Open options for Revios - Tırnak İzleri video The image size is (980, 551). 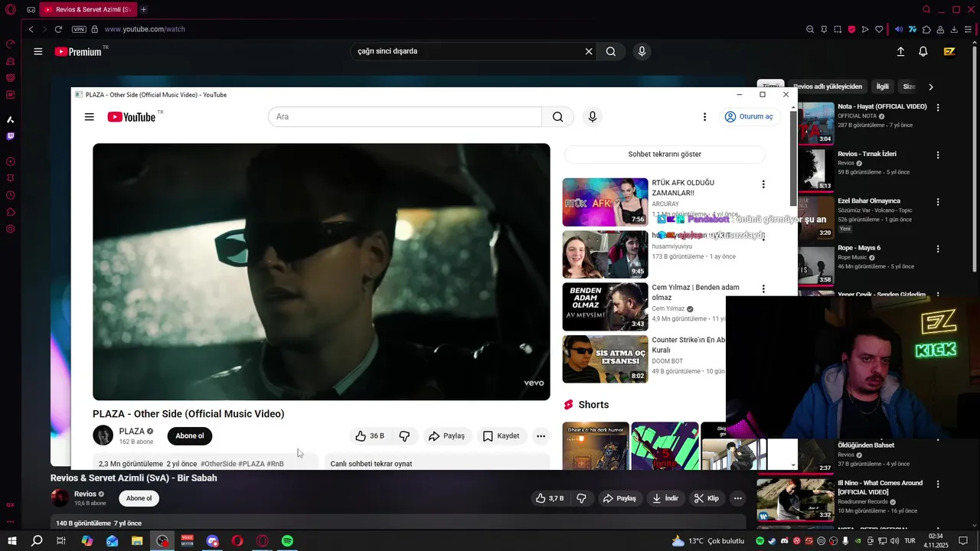pos(938,155)
